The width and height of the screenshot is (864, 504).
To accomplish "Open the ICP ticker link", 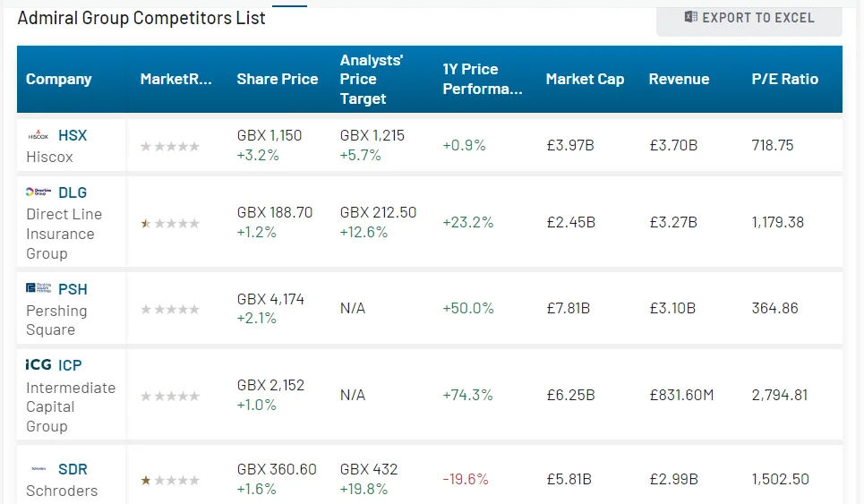I will pos(70,364).
